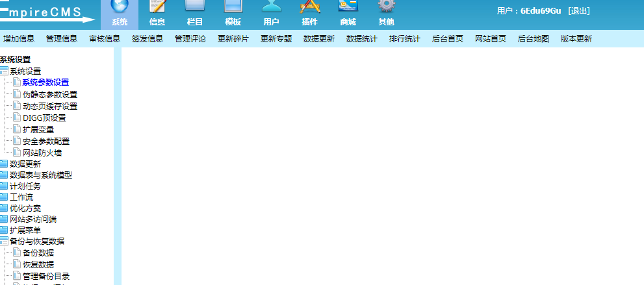This screenshot has height=285, width=644.
Task: Click the EmpireCMS logo
Action: click(x=47, y=14)
